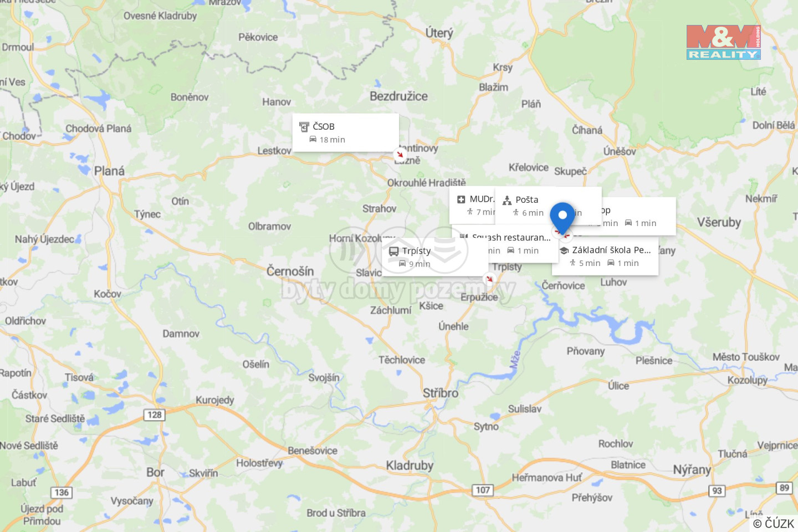
Task: Click the school cap icon beside Základní škola
Action: coord(564,250)
